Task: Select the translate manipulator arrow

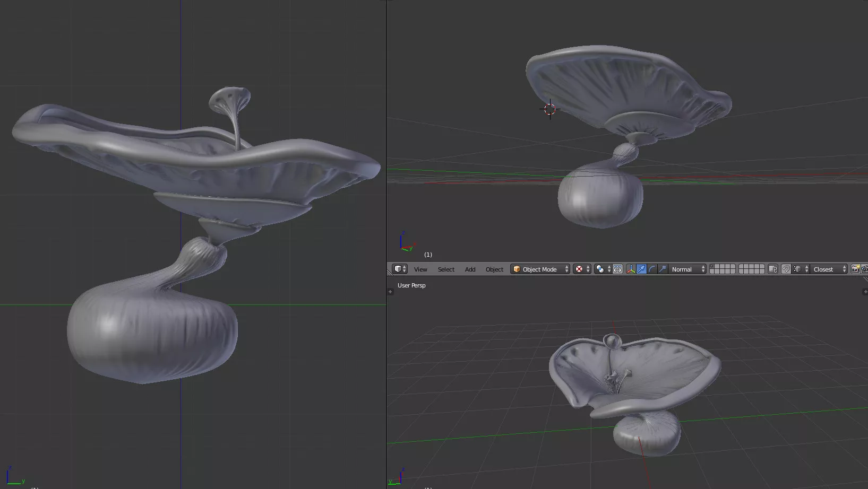Action: (641, 269)
